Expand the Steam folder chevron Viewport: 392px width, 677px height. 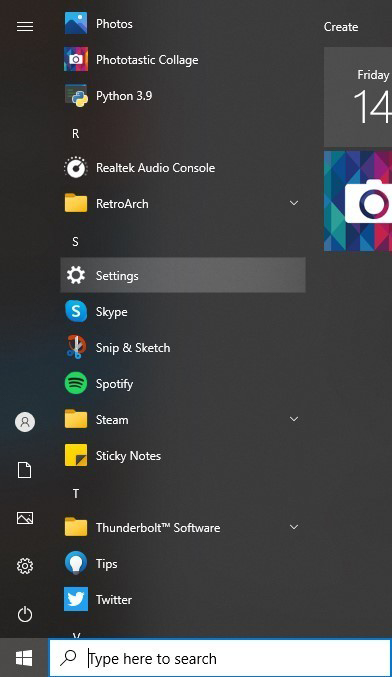(294, 419)
